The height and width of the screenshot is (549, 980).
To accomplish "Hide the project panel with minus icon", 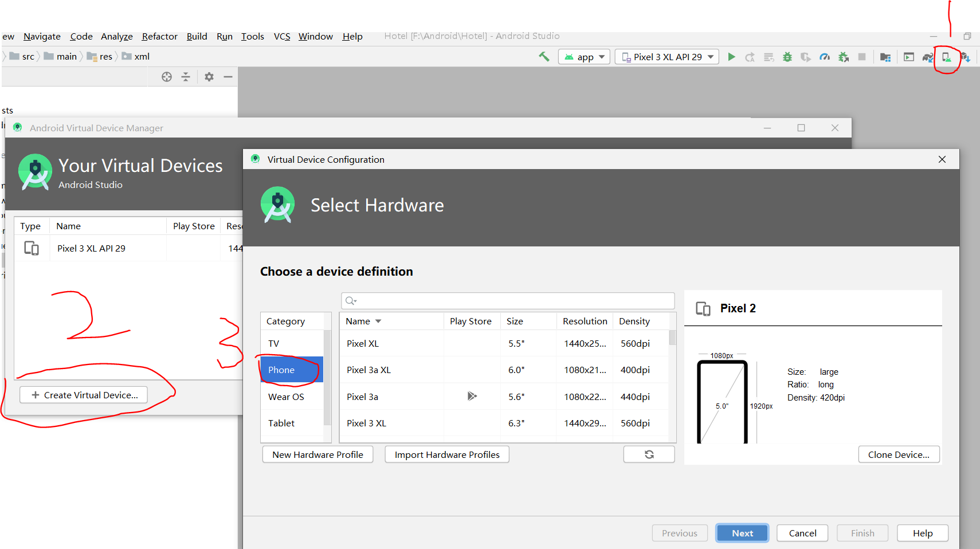I will click(x=228, y=77).
